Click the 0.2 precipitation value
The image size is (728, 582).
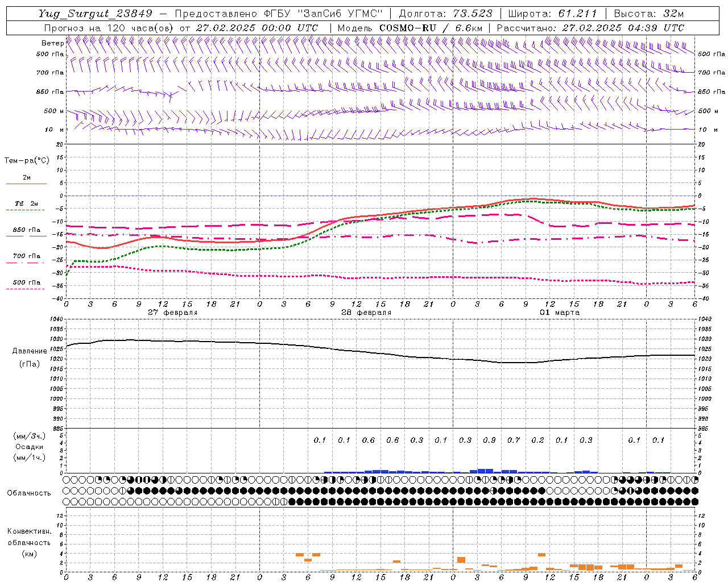tap(537, 440)
